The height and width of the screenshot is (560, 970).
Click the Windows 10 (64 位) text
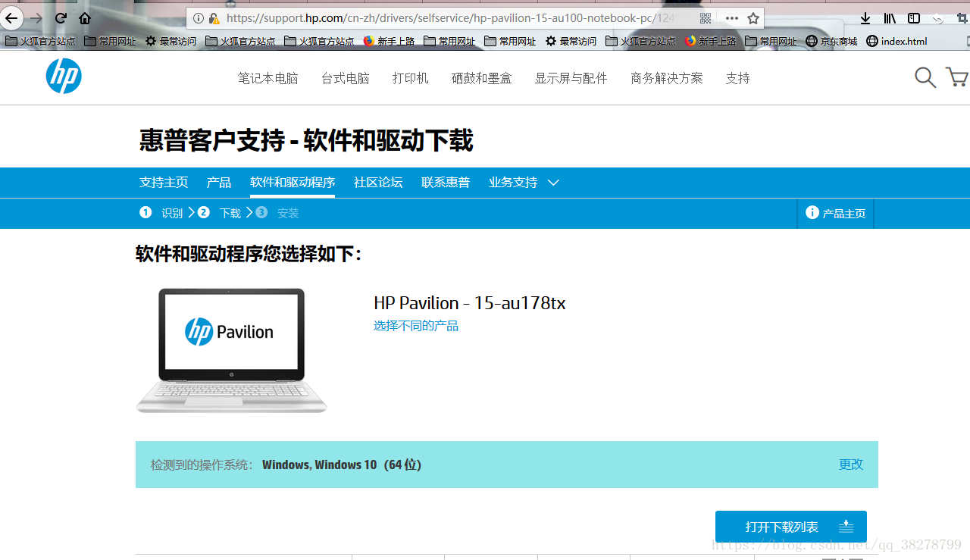(368, 465)
